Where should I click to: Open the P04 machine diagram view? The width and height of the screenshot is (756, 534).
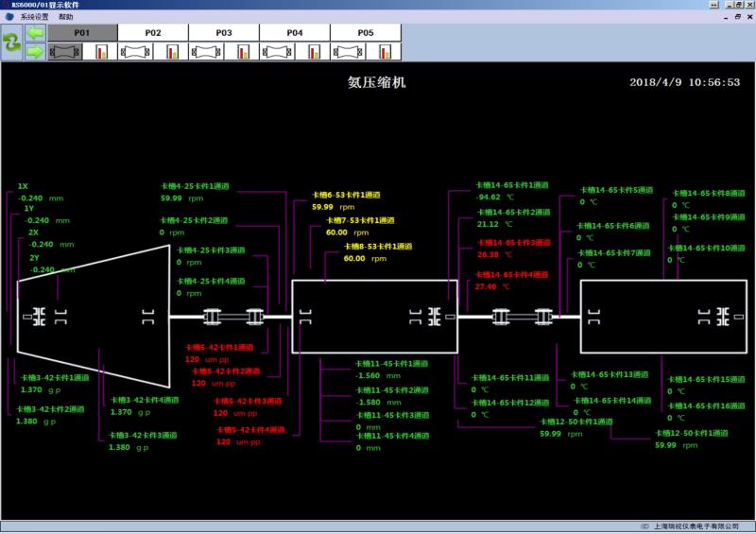[277, 52]
